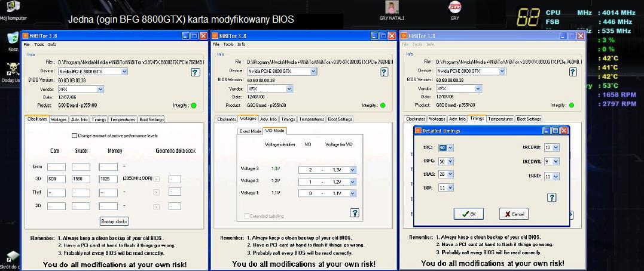
Task: Select the Skrót do desktop shortcut icon
Action: click(x=11, y=261)
